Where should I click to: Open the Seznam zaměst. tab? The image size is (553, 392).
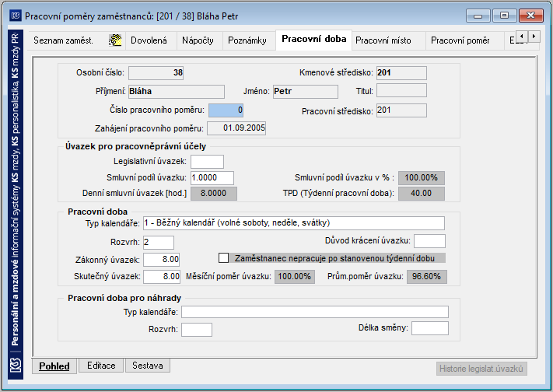pyautogui.click(x=64, y=40)
